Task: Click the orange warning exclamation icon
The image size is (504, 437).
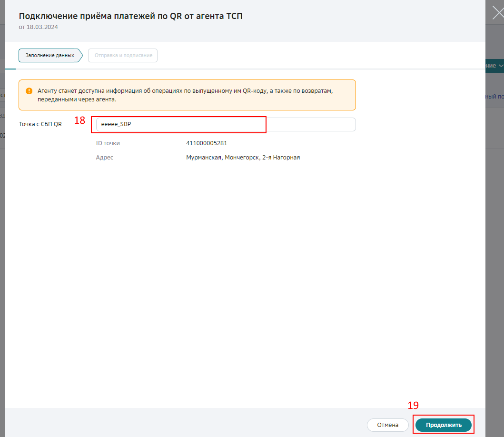Action: point(29,91)
